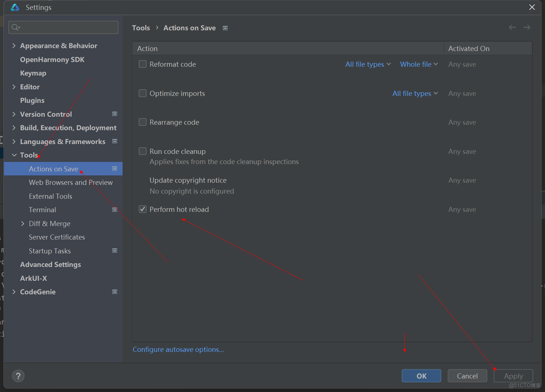Expand the Appearance & Behavior section
Viewport: 545px width, 392px height.
click(x=14, y=46)
